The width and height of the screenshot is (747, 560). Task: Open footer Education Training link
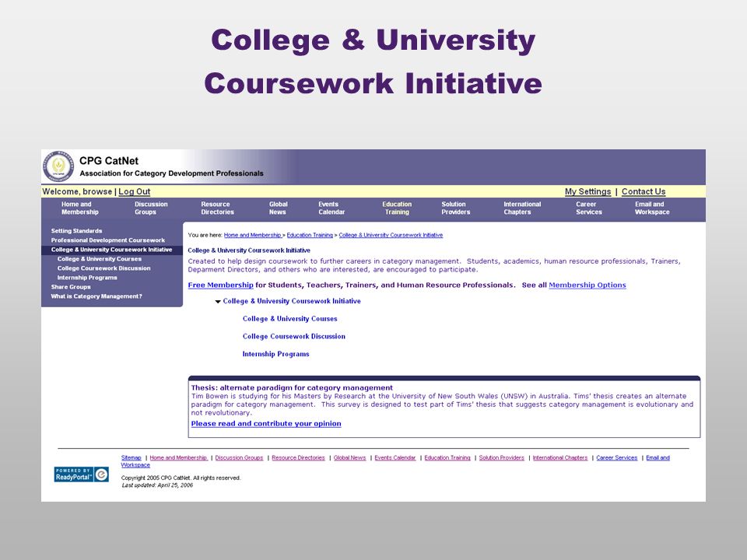pyautogui.click(x=447, y=458)
